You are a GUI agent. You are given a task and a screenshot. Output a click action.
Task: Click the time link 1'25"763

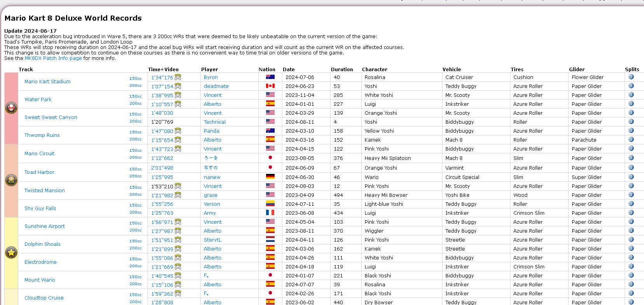click(x=162, y=213)
